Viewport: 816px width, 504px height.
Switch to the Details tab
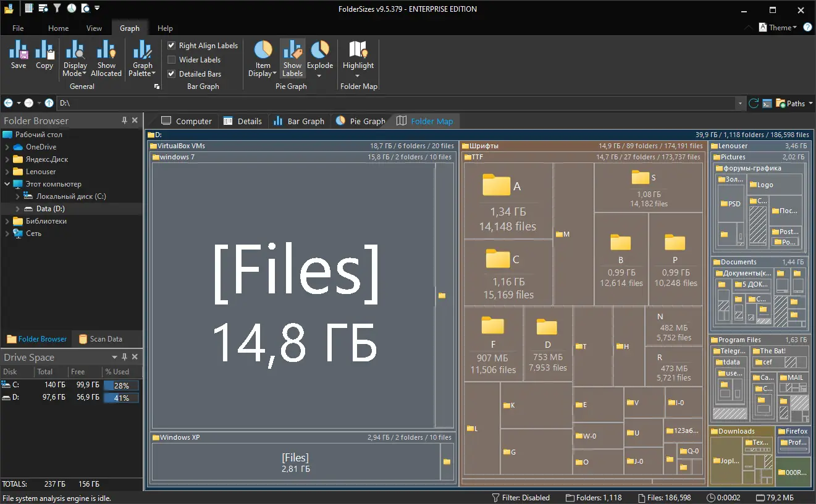tap(243, 121)
